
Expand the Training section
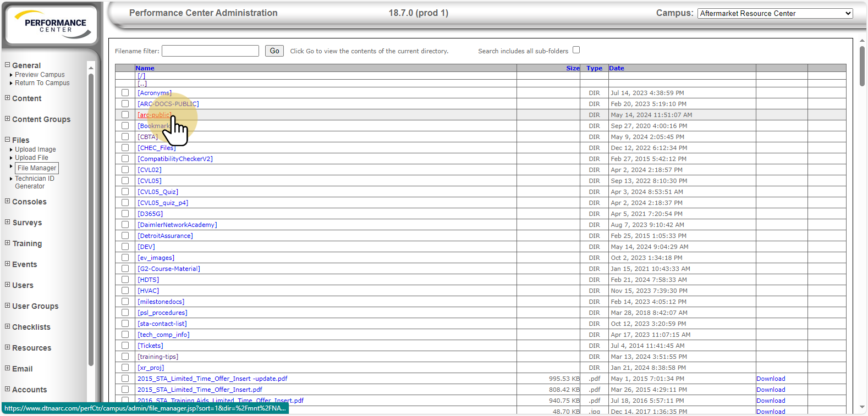(x=8, y=243)
